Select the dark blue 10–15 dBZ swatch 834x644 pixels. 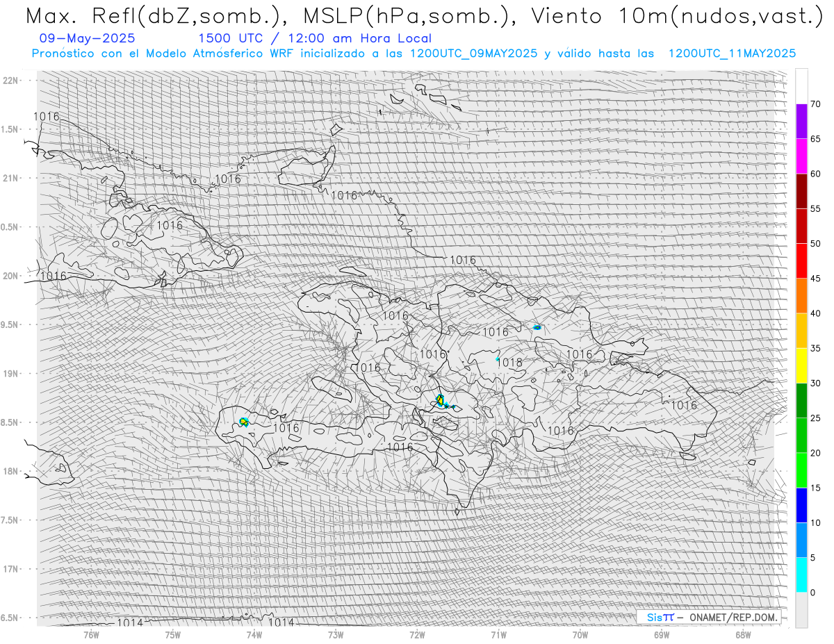click(x=801, y=505)
